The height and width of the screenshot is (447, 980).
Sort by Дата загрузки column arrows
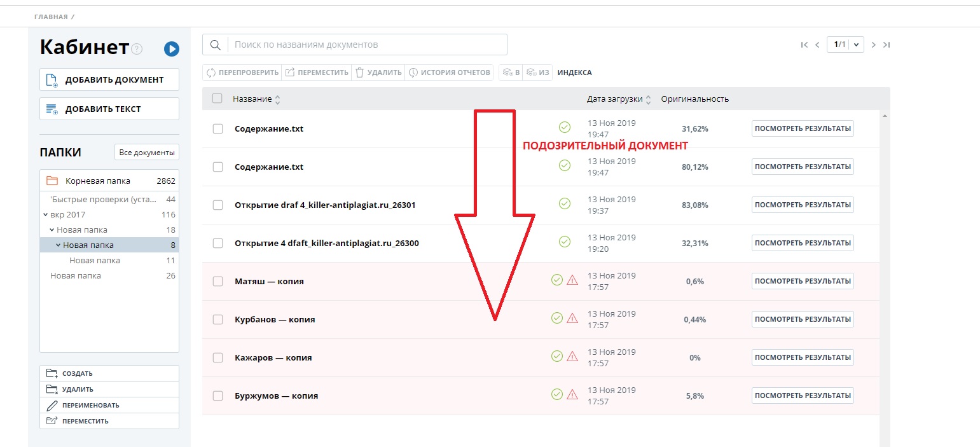click(648, 99)
